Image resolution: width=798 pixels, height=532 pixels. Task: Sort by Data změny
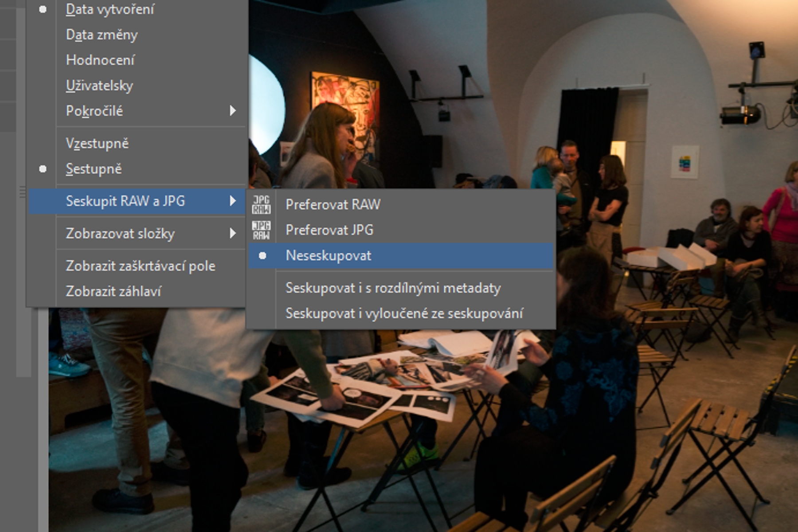(x=102, y=35)
